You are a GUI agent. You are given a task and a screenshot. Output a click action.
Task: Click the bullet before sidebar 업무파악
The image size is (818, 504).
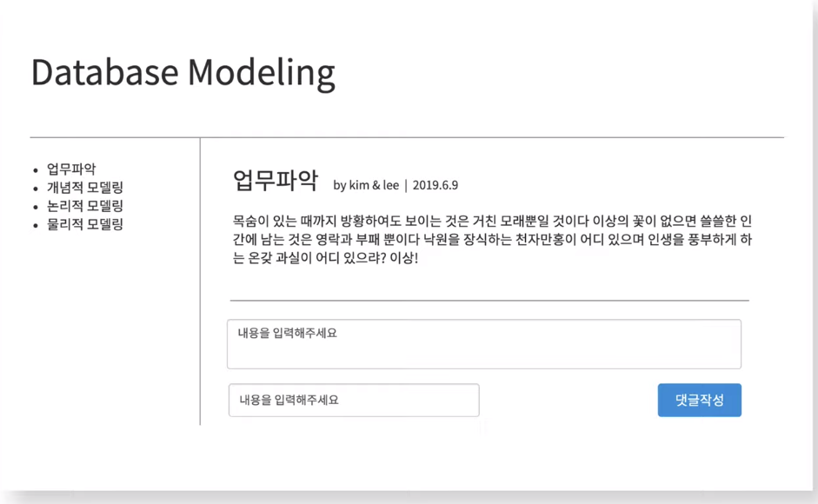pyautogui.click(x=36, y=170)
